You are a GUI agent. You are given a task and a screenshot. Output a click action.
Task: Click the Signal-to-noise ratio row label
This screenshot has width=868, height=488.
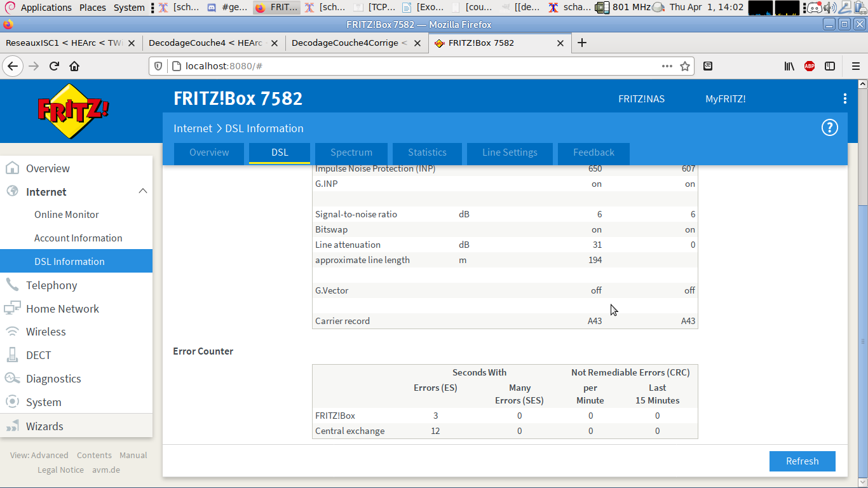point(356,214)
